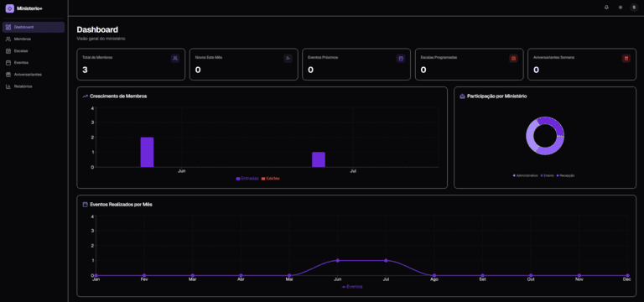The width and height of the screenshot is (644, 302).
Task: Click the Dez data point on events line
Action: click(x=627, y=275)
